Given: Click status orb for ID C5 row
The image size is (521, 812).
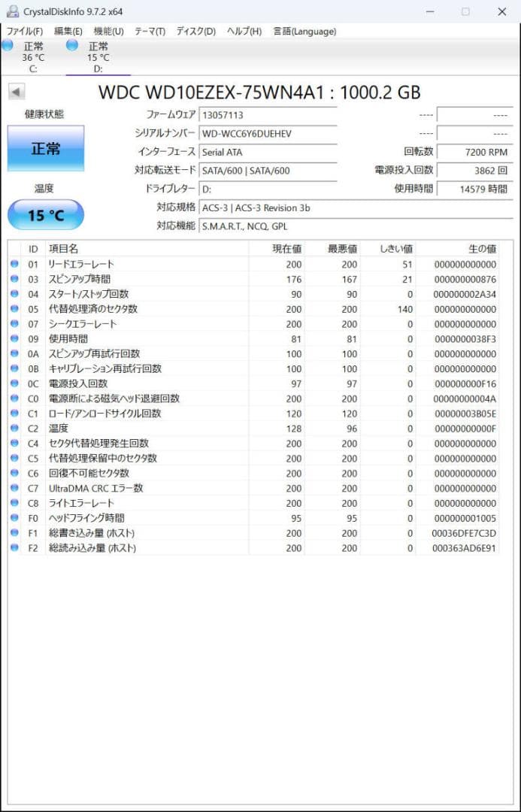Looking at the screenshot, I should coord(14,459).
